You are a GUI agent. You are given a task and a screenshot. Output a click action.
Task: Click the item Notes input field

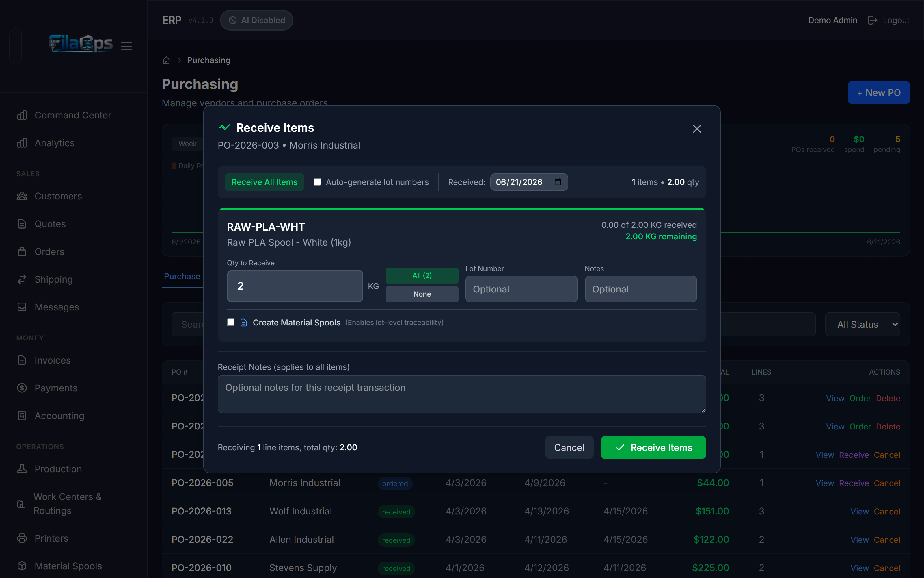point(641,289)
